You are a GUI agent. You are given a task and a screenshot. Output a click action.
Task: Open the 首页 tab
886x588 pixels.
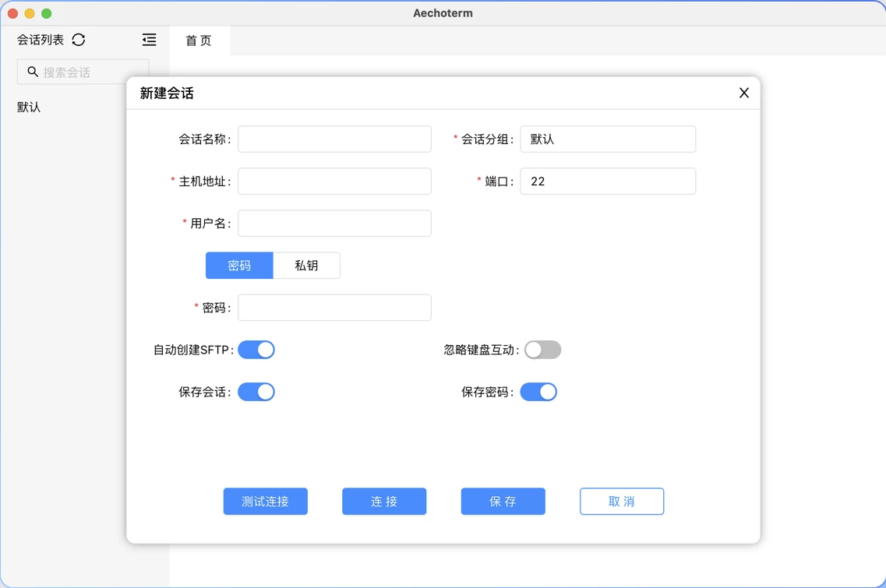point(199,40)
